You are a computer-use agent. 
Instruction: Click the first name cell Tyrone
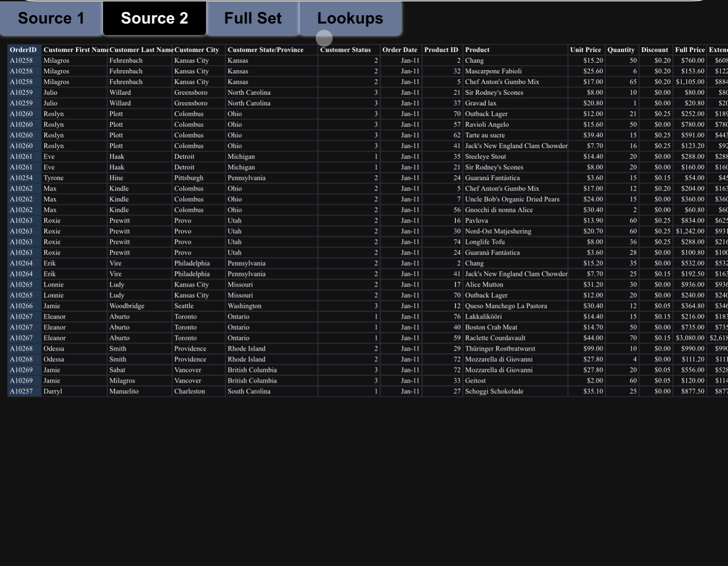tap(74, 178)
